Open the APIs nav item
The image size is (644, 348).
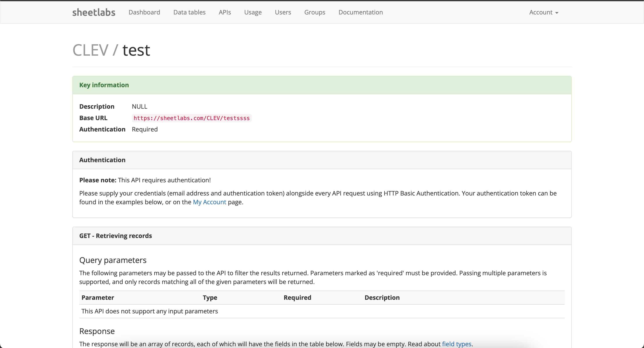coord(225,12)
